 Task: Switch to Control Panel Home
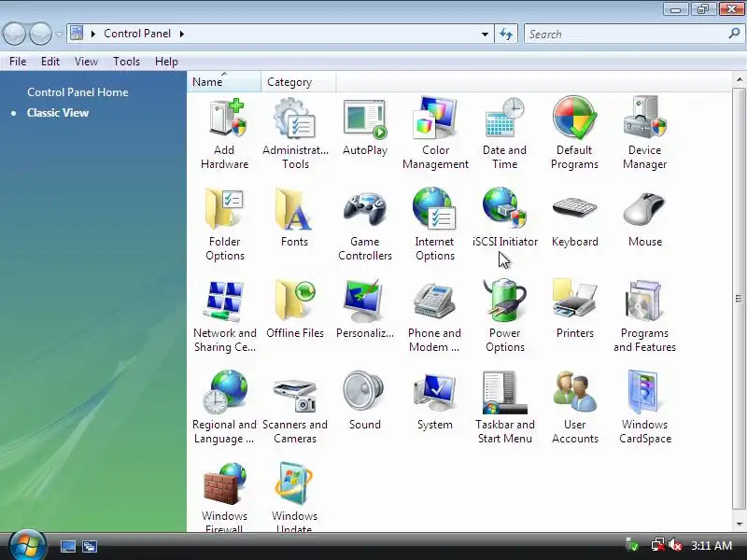point(78,92)
